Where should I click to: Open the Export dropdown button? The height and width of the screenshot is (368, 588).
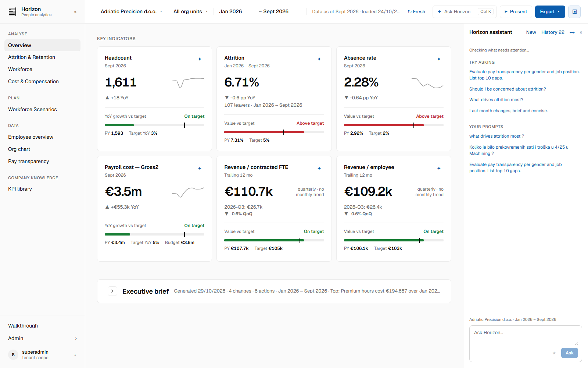coord(550,12)
